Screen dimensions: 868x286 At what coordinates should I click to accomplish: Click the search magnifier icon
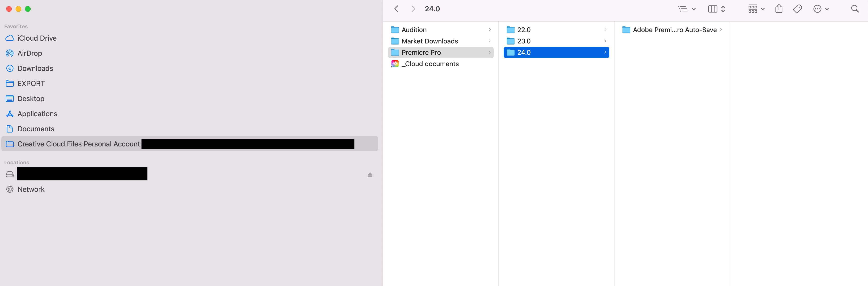855,9
